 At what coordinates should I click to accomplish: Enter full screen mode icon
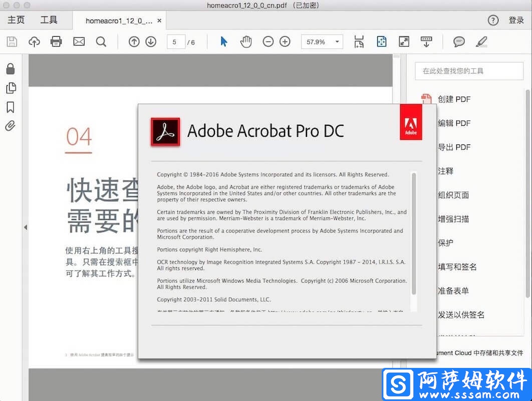(404, 42)
